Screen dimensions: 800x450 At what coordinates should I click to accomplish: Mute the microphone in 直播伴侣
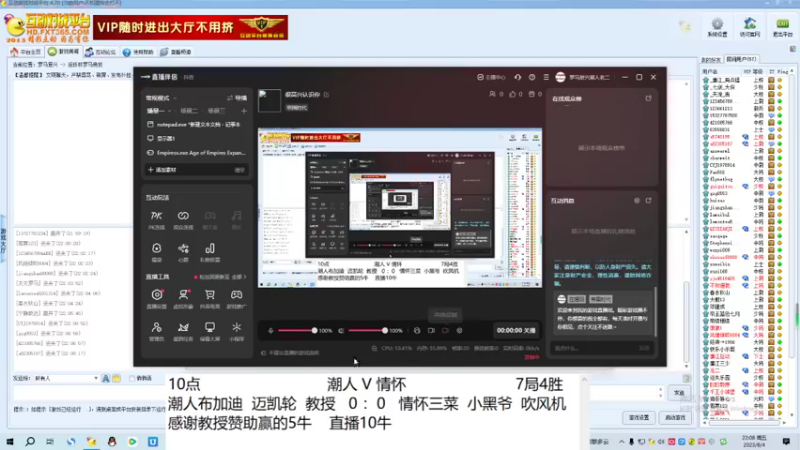(271, 331)
